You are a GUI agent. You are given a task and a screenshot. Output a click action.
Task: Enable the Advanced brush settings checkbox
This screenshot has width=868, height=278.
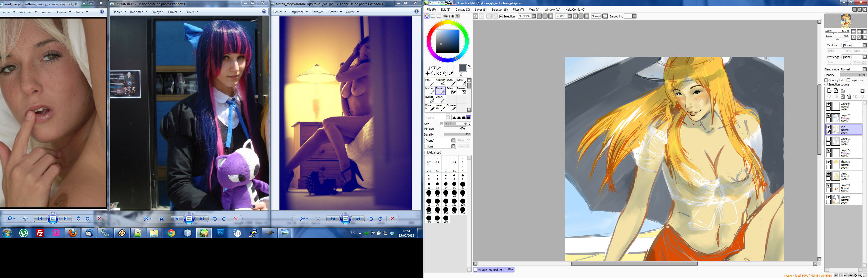coord(426,152)
